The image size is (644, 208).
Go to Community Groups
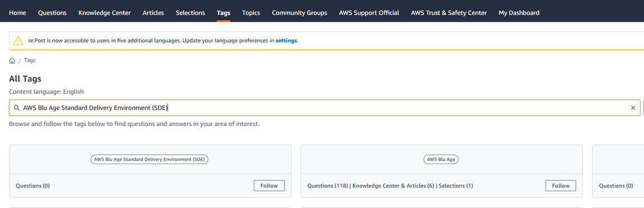[300, 13]
